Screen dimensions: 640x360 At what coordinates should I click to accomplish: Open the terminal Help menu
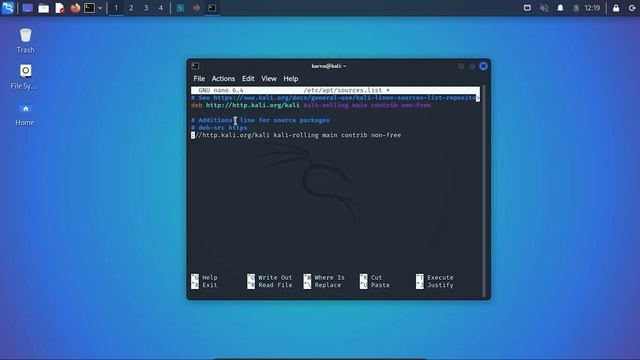pos(291,78)
